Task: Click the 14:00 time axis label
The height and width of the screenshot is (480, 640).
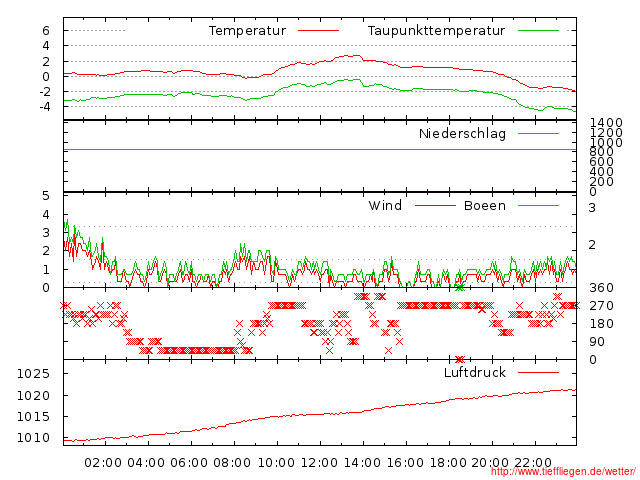Action: coord(362,463)
